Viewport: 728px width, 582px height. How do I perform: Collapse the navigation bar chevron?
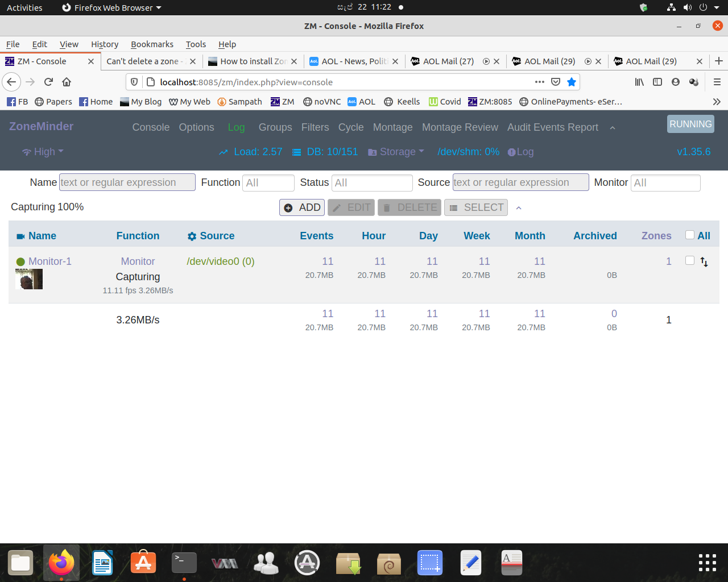click(x=613, y=128)
